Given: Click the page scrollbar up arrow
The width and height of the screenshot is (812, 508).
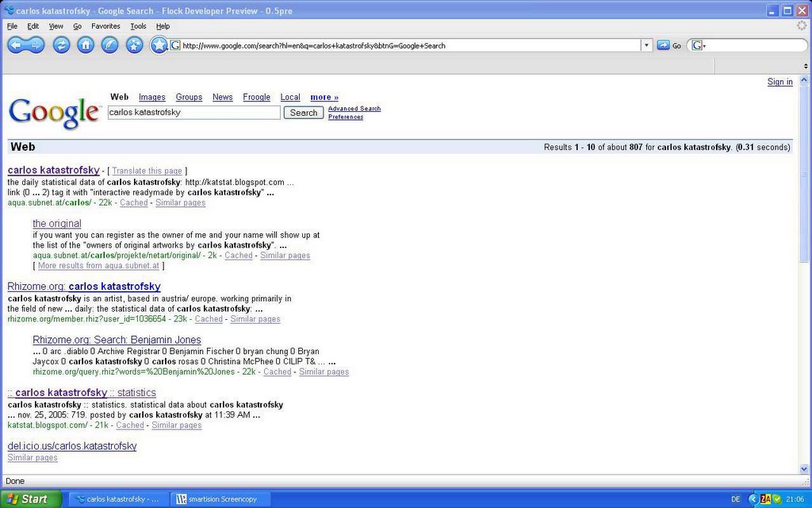Looking at the screenshot, I should click(x=804, y=80).
